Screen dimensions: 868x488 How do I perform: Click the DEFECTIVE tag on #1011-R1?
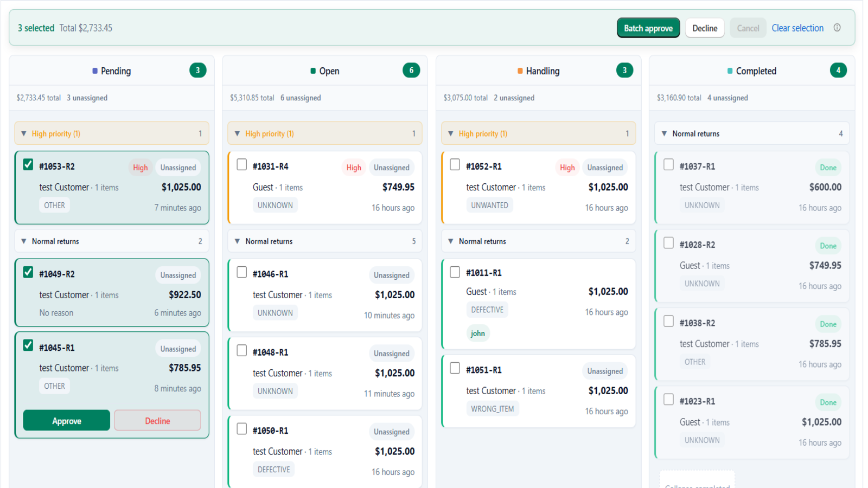[487, 310]
